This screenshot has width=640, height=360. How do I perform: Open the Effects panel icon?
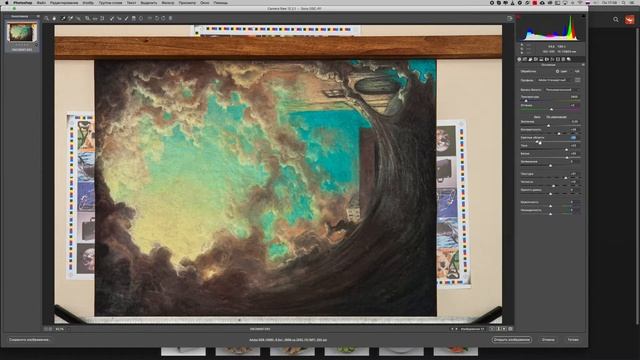click(552, 59)
